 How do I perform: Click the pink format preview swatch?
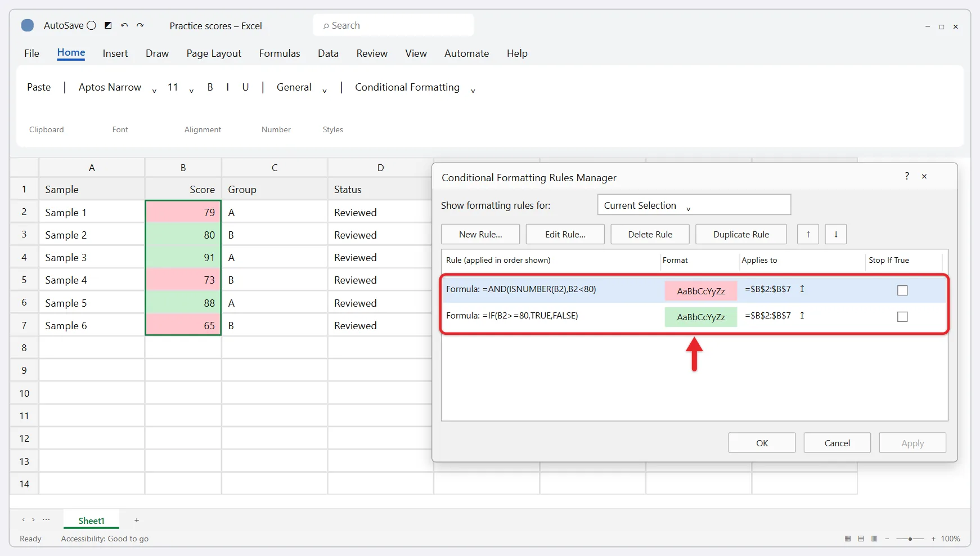701,291
